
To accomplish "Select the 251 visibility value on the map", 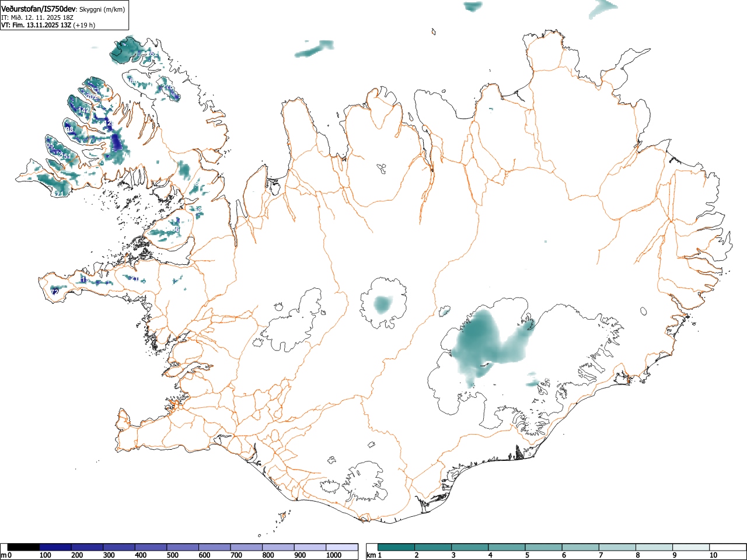I will click(65, 156).
